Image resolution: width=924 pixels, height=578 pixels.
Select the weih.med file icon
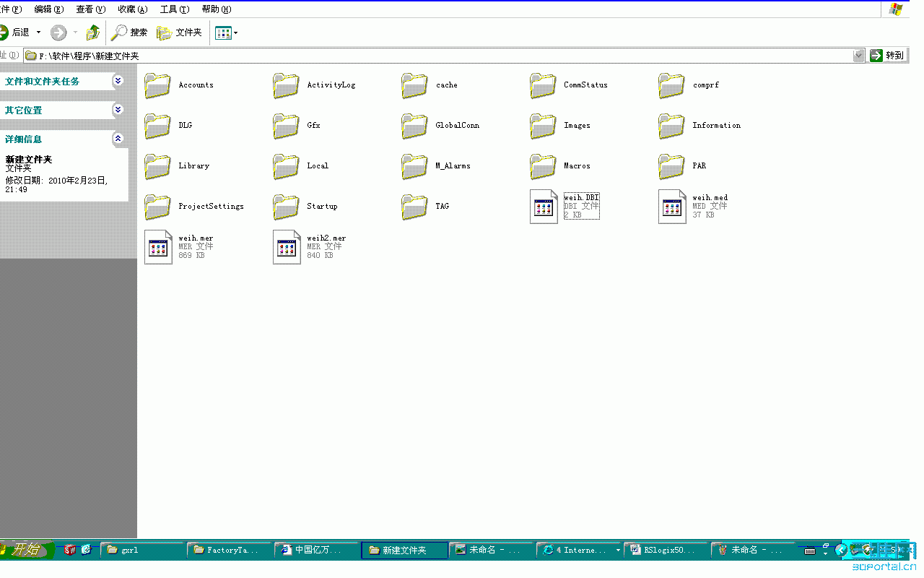tap(672, 207)
